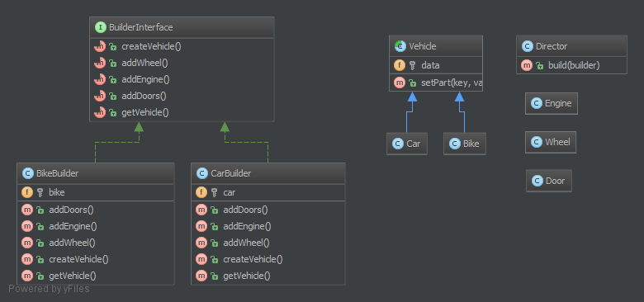Select addWheel() in CarBuilder
The image size is (644, 302).
(246, 243)
